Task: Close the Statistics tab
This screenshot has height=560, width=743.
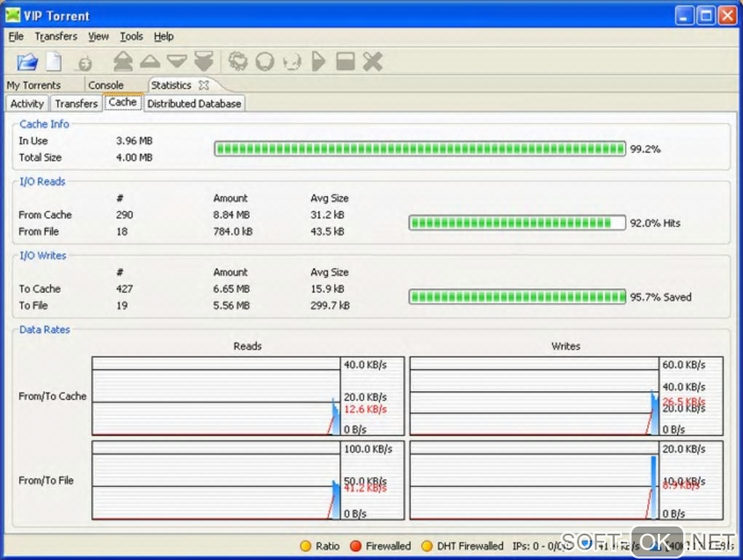Action: [x=204, y=85]
